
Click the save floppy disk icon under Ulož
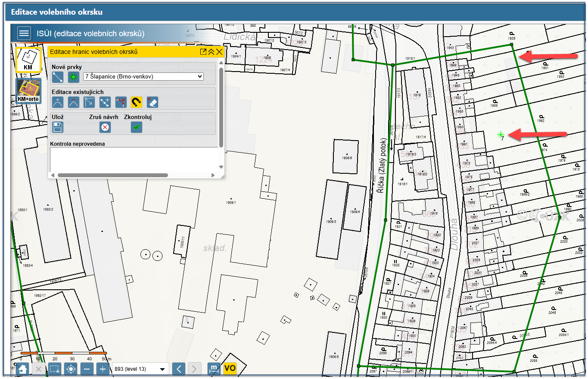tap(58, 127)
